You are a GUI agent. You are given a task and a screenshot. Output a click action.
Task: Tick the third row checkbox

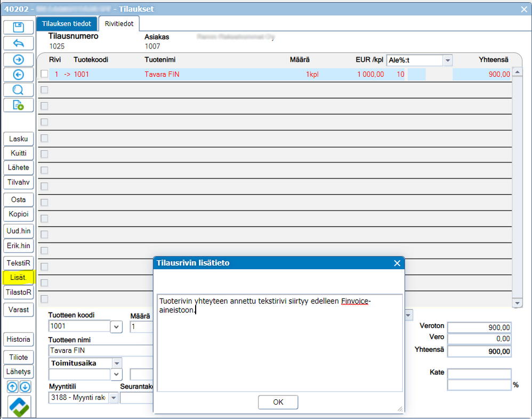(x=44, y=106)
